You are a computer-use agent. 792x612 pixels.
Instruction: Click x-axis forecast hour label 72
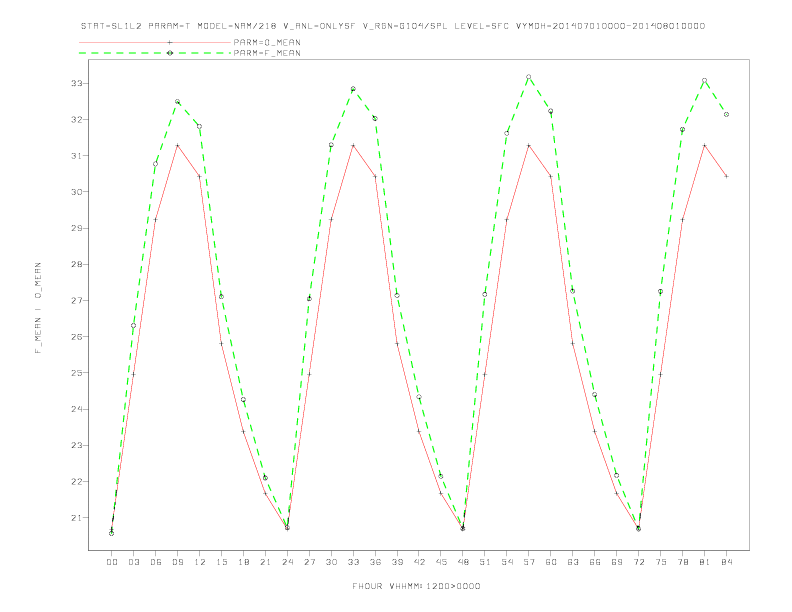coord(639,562)
